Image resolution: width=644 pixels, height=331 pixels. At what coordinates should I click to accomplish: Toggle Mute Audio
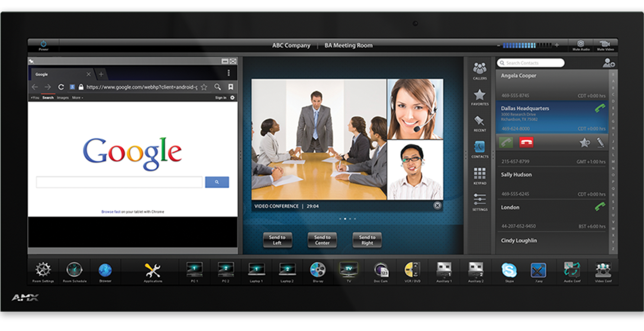click(x=581, y=45)
